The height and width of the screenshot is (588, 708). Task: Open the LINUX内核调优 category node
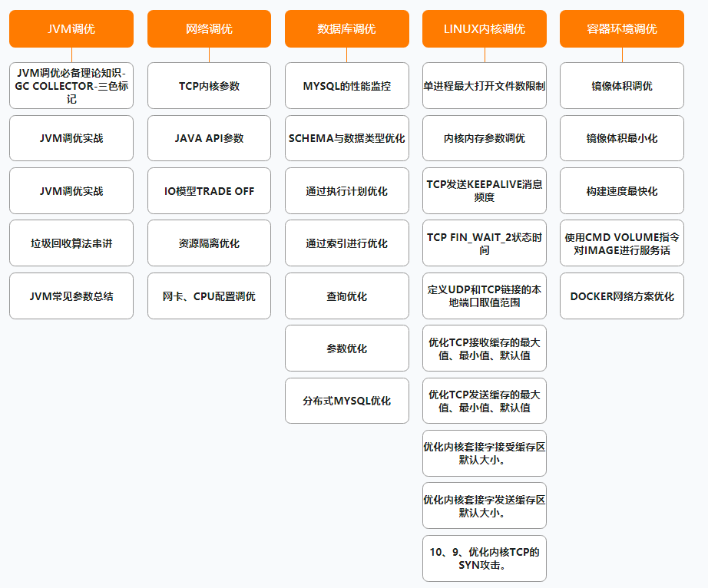click(484, 28)
